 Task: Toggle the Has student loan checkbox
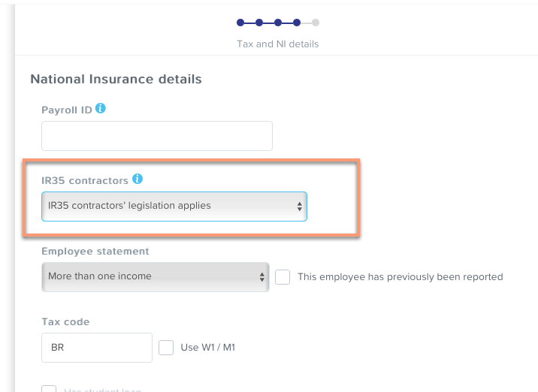(49, 390)
